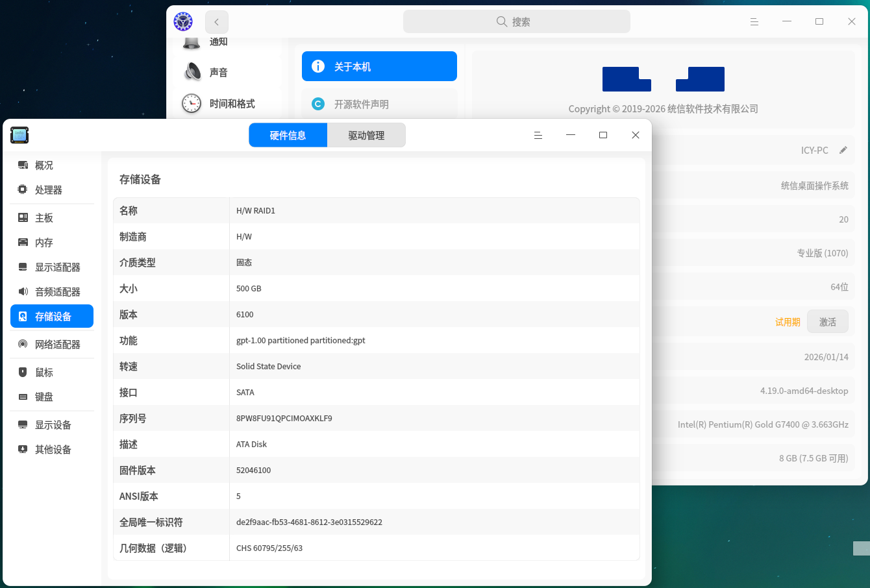Open 声音 sound settings in control center
Viewport: 870px width, 588px height.
(227, 72)
